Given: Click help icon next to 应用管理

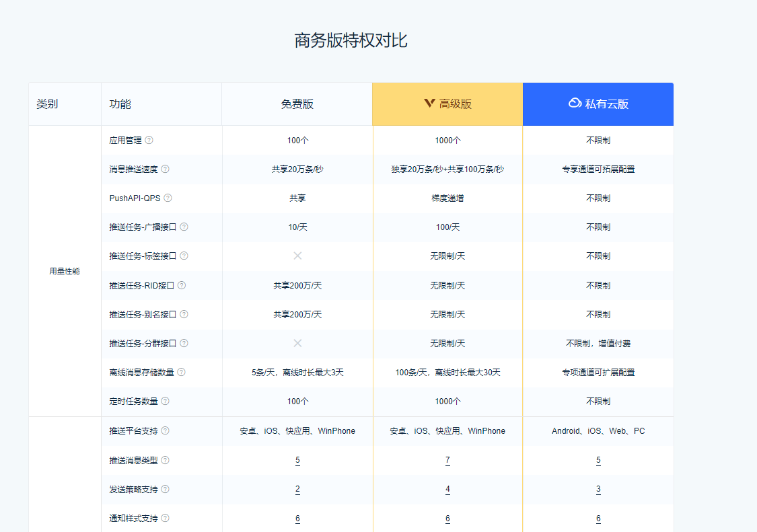Looking at the screenshot, I should tap(149, 140).
